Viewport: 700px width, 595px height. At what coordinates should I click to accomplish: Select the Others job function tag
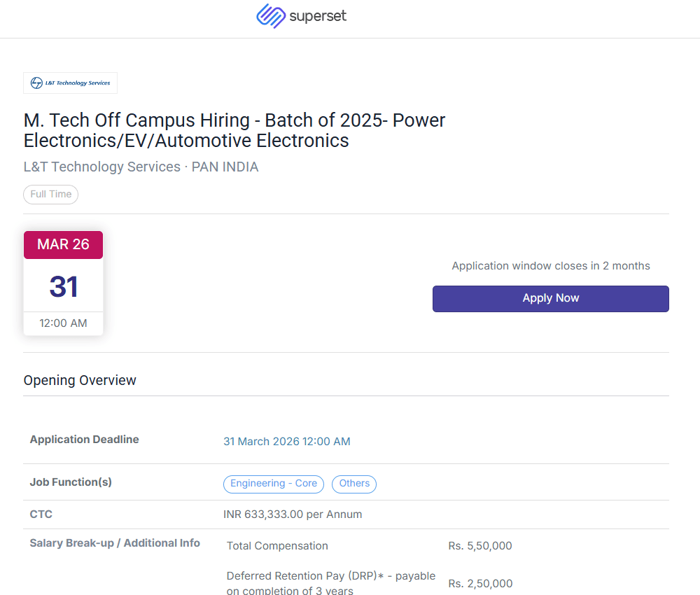pos(354,484)
